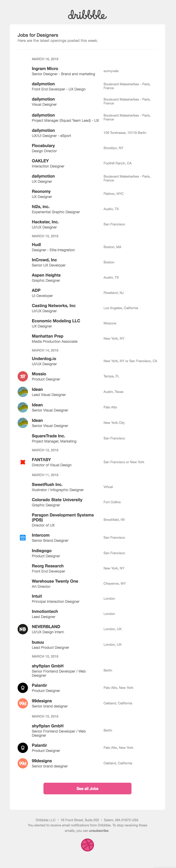
Task: Click the Mossio company logo
Action: tap(23, 376)
